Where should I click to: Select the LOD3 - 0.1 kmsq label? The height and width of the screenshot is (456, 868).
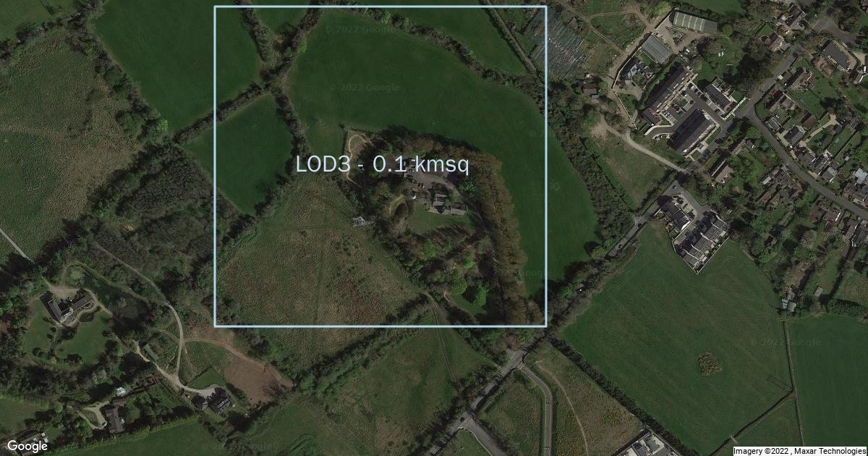coord(383,164)
